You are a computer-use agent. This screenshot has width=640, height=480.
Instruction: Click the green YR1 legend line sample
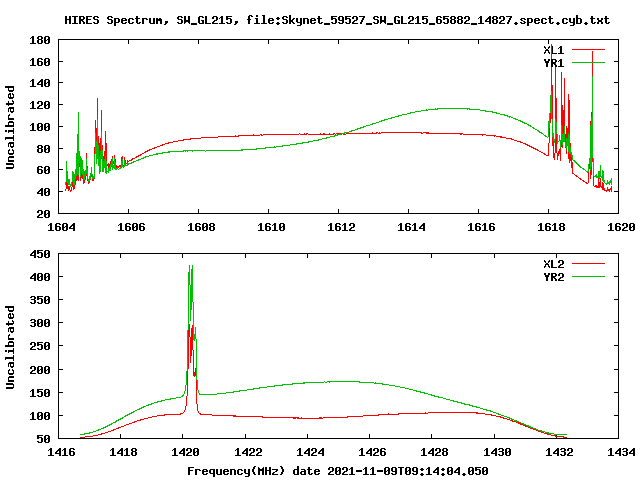[x=588, y=62]
